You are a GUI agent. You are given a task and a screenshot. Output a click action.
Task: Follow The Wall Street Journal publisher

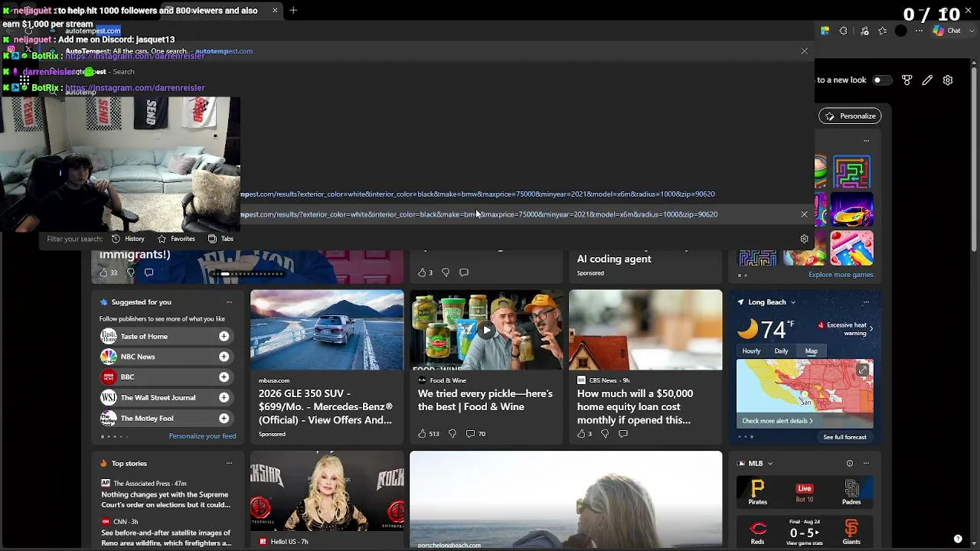pyautogui.click(x=224, y=397)
